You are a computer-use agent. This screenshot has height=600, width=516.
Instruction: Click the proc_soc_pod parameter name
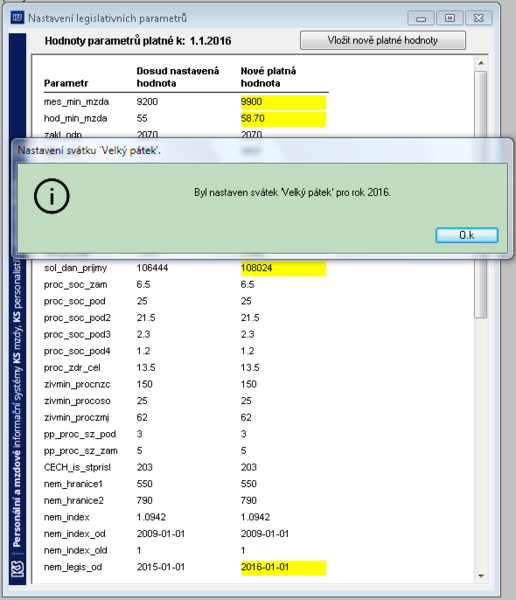75,302
